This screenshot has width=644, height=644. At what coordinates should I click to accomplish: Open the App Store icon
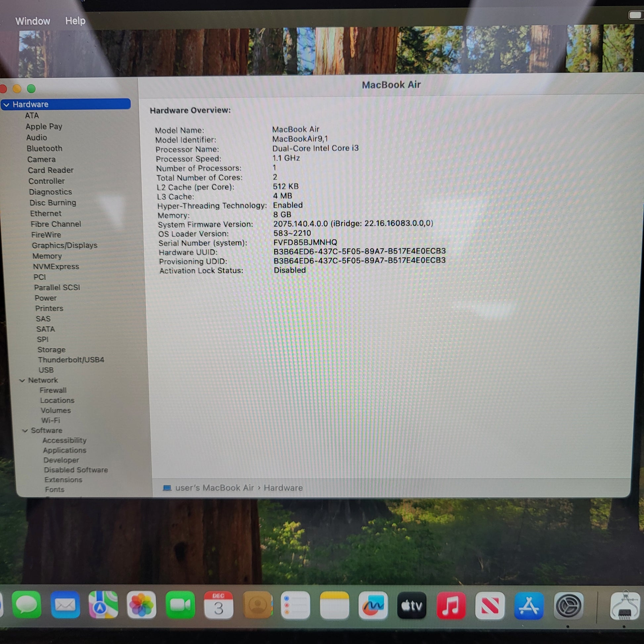click(529, 605)
